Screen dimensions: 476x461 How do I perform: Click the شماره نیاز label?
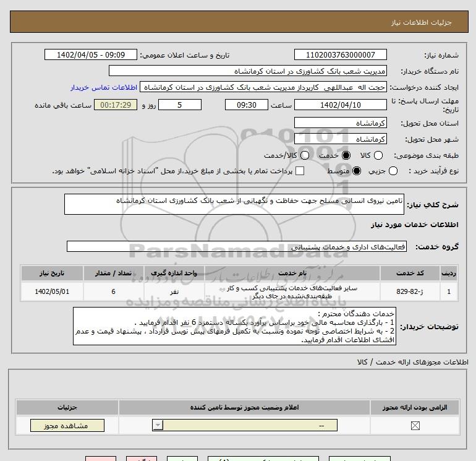441,55
